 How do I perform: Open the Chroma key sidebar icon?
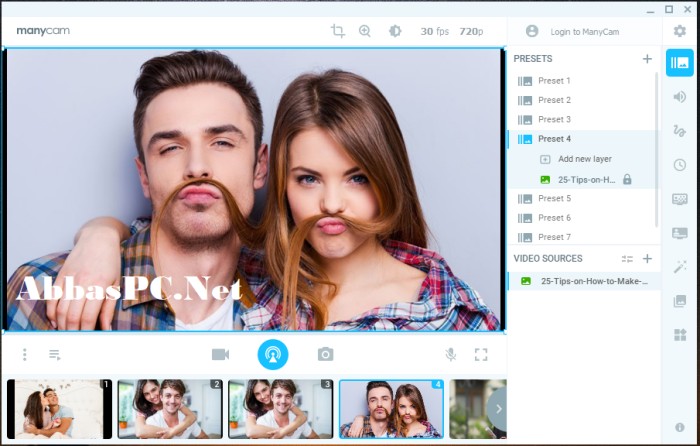tap(679, 199)
